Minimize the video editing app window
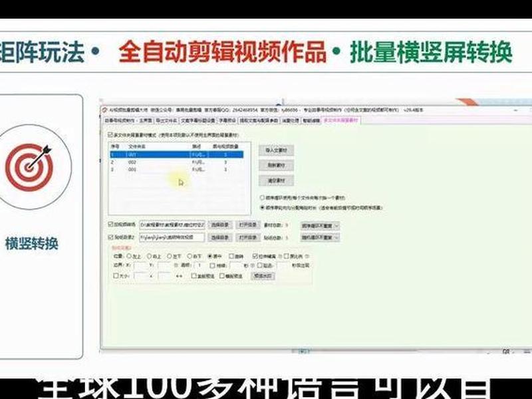The width and height of the screenshot is (532, 399). pos(515,110)
